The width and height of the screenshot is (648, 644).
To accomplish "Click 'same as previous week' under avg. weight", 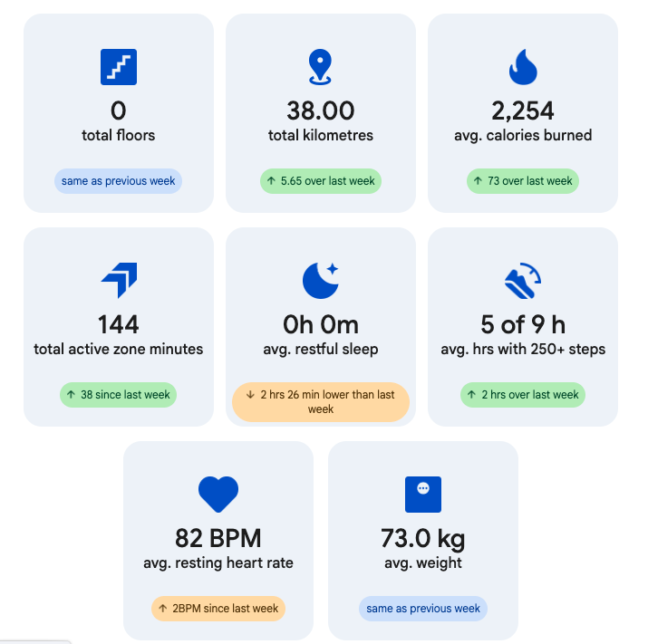I will click(x=423, y=609).
